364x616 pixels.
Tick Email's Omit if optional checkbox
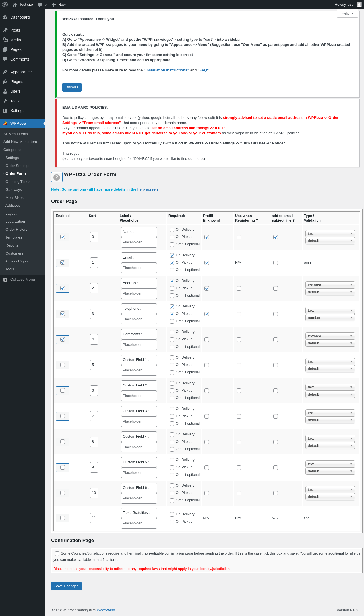[172, 270]
